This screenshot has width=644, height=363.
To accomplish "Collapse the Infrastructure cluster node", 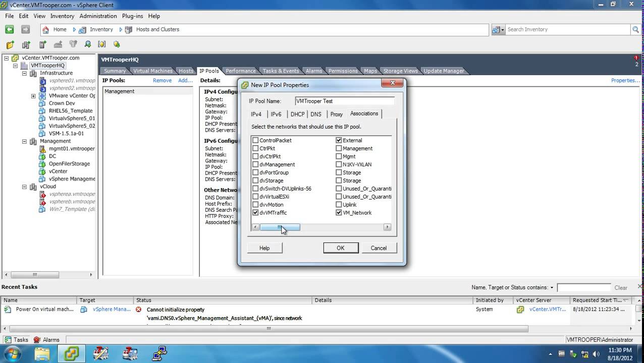I will coord(24,73).
